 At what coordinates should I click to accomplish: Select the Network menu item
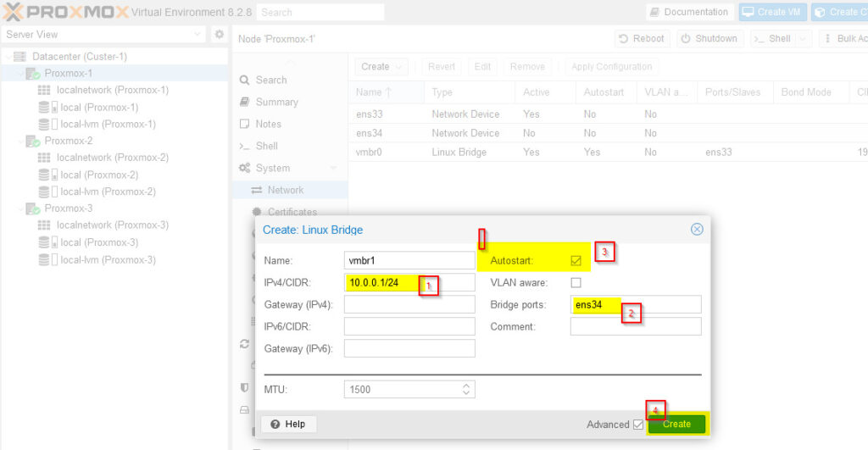[290, 190]
